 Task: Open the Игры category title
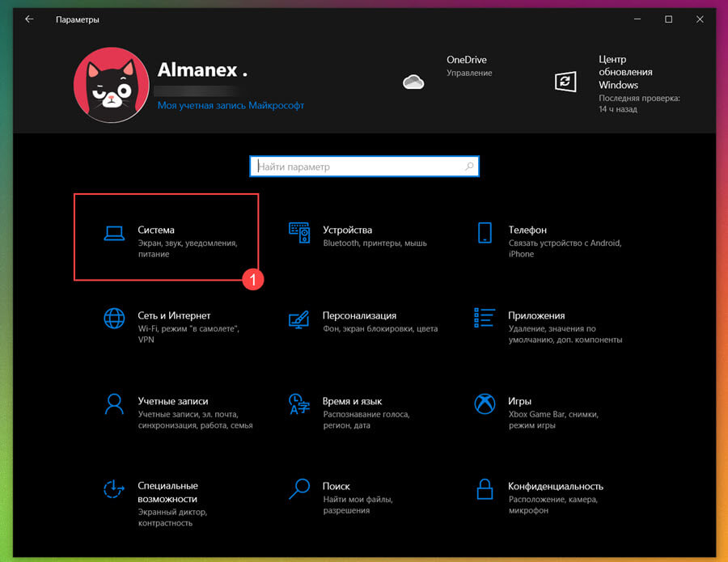pos(519,401)
